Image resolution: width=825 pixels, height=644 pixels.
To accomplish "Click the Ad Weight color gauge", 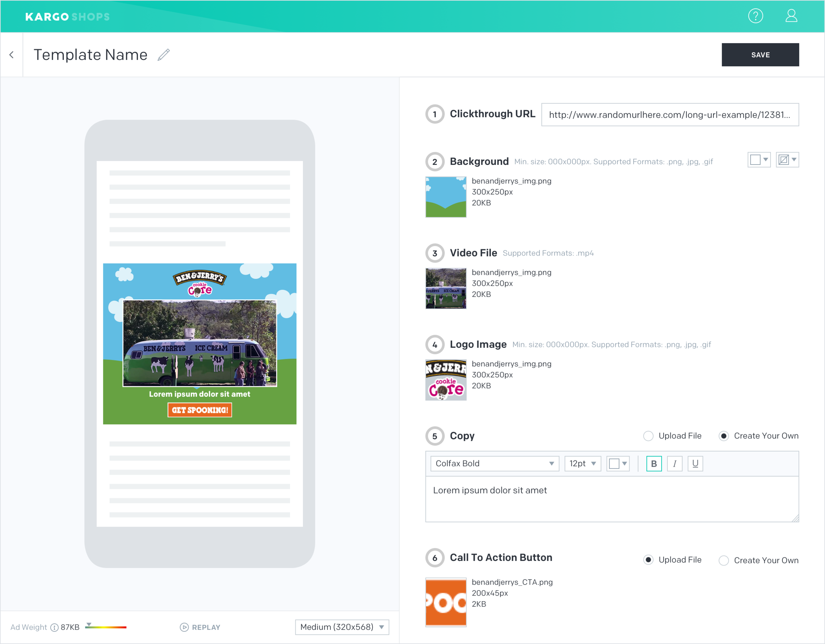I will [106, 627].
